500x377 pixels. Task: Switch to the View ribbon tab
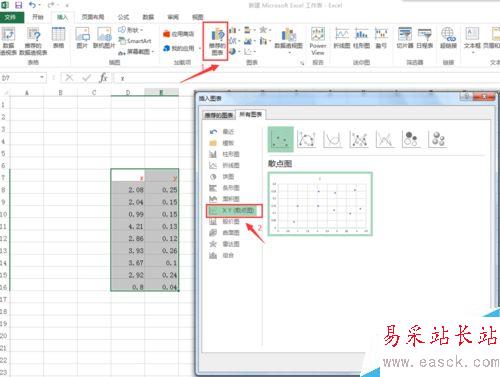point(197,17)
